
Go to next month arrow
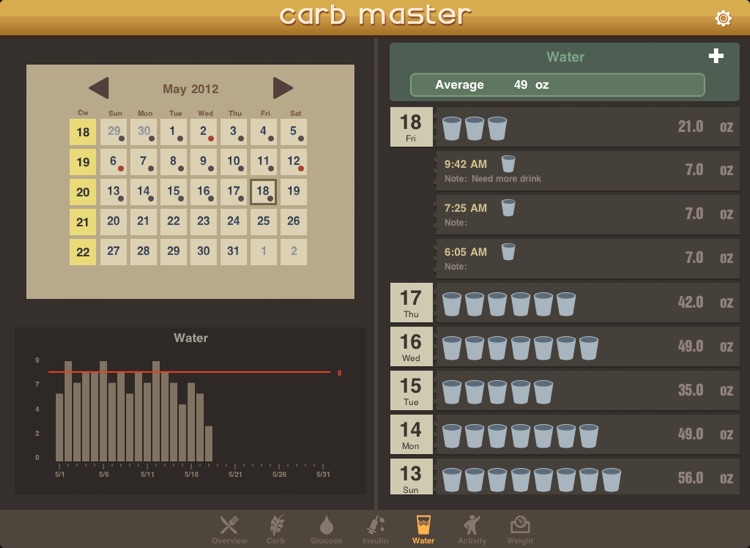(x=283, y=88)
